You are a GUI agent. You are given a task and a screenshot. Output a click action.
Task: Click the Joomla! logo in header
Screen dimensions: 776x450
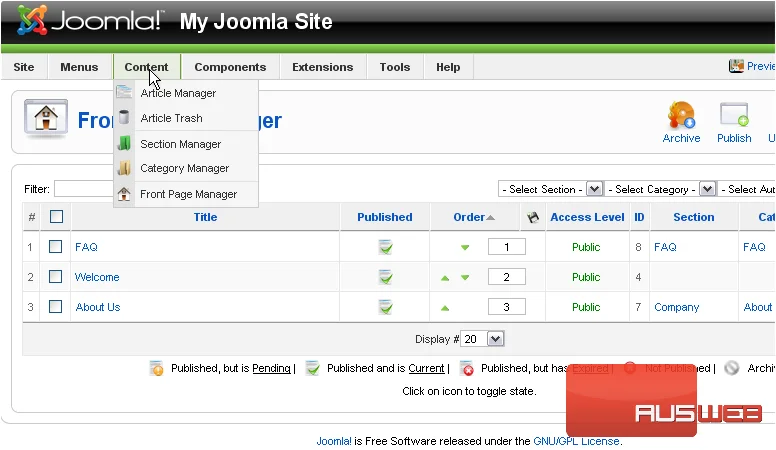(x=89, y=21)
